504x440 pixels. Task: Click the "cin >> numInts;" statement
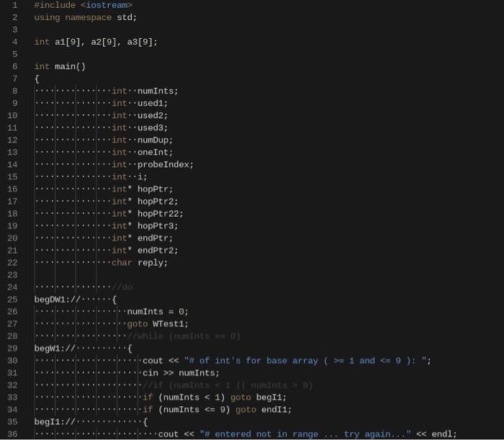181,373
